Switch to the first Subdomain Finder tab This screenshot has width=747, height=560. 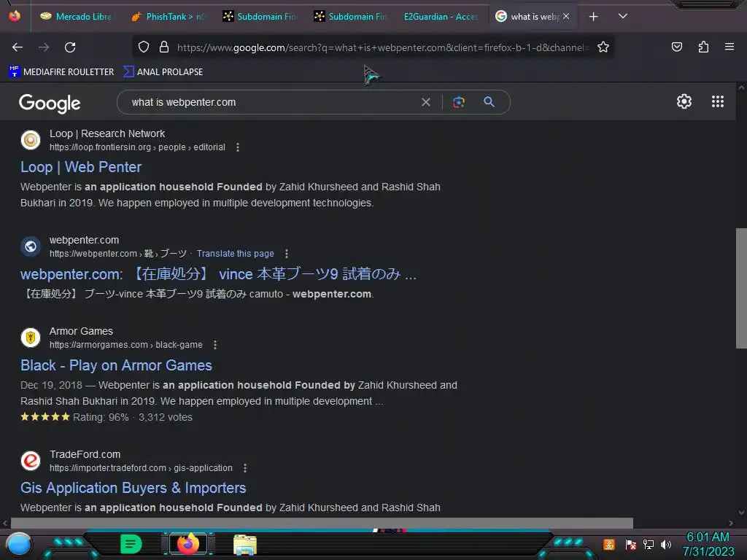click(x=260, y=17)
